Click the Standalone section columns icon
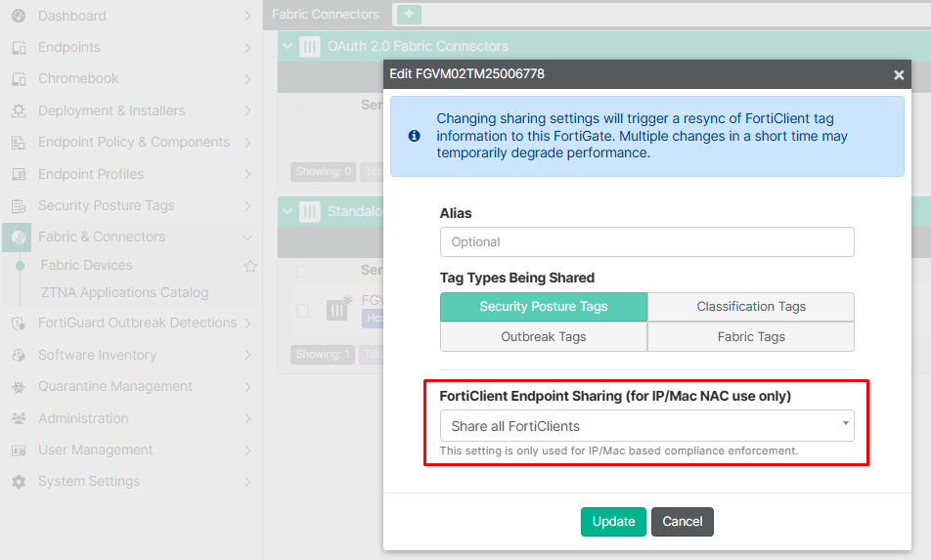931x560 pixels. coord(309,212)
